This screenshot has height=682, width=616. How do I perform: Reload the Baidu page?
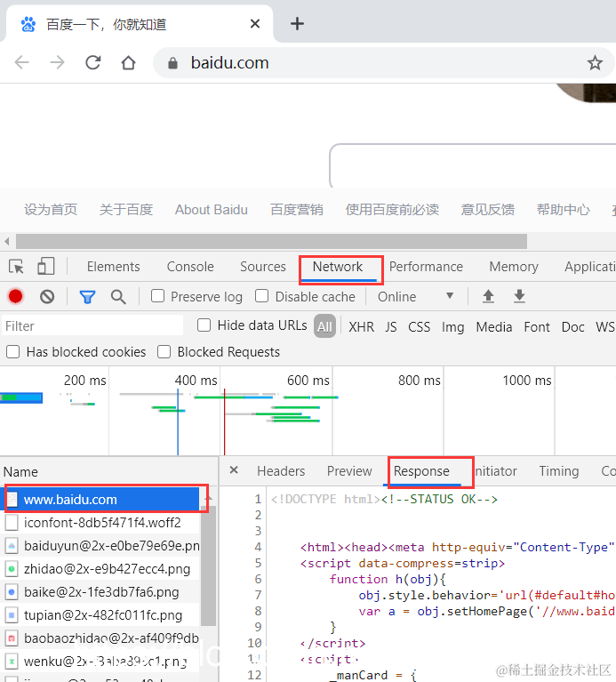tap(93, 62)
